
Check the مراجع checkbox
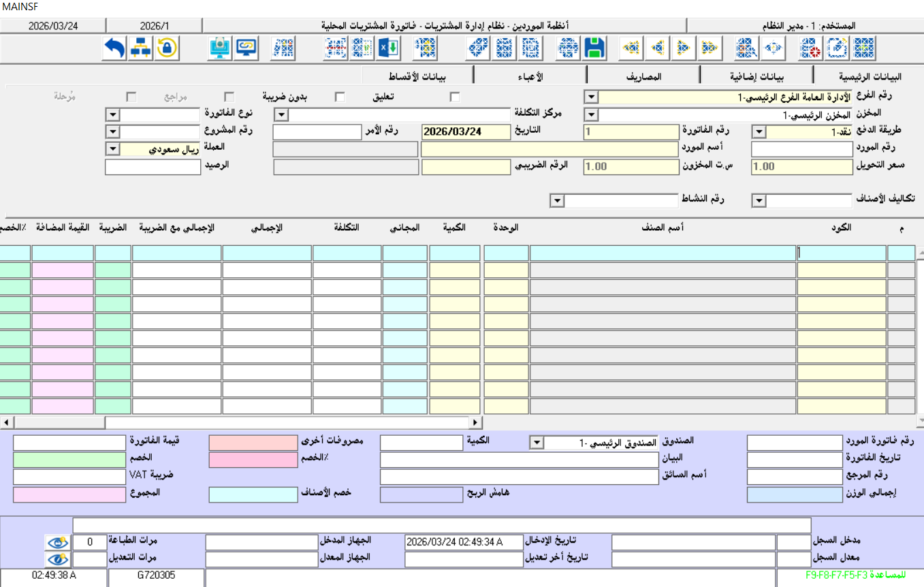coord(229,97)
